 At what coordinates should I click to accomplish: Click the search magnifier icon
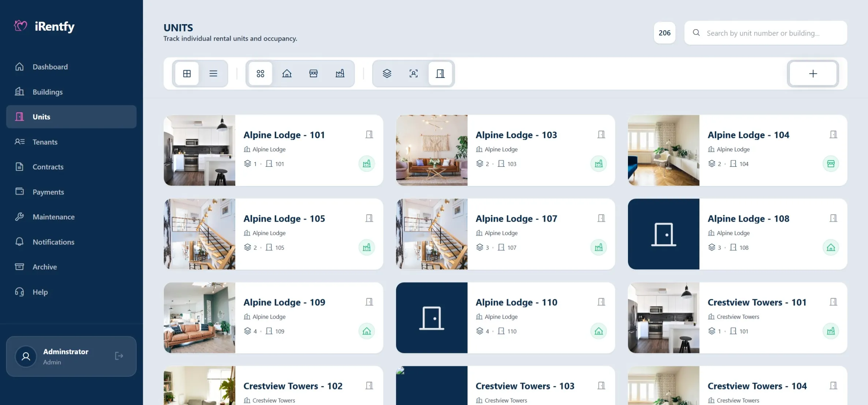tap(696, 33)
